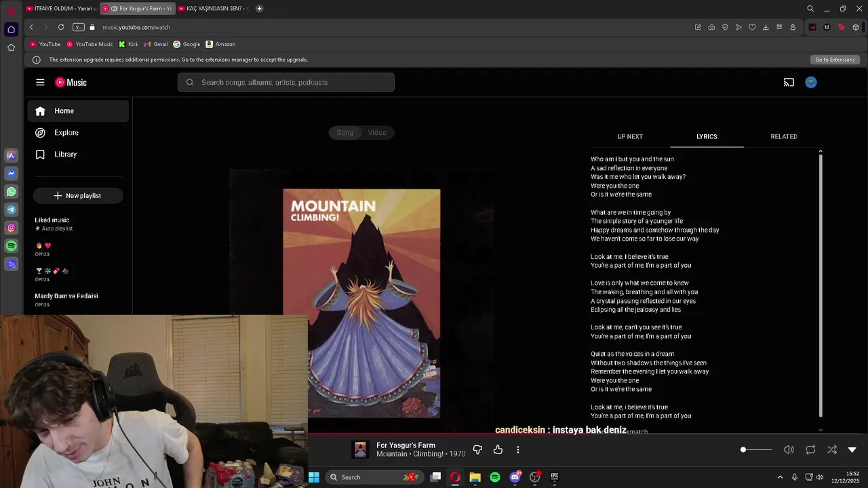Mute playback with the speaker icon

click(x=789, y=449)
